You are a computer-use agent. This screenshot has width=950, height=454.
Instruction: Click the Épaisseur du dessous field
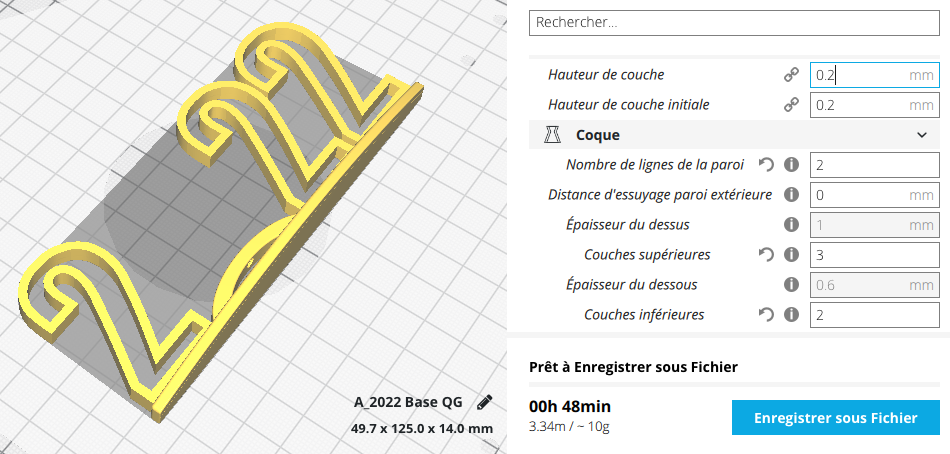[874, 285]
